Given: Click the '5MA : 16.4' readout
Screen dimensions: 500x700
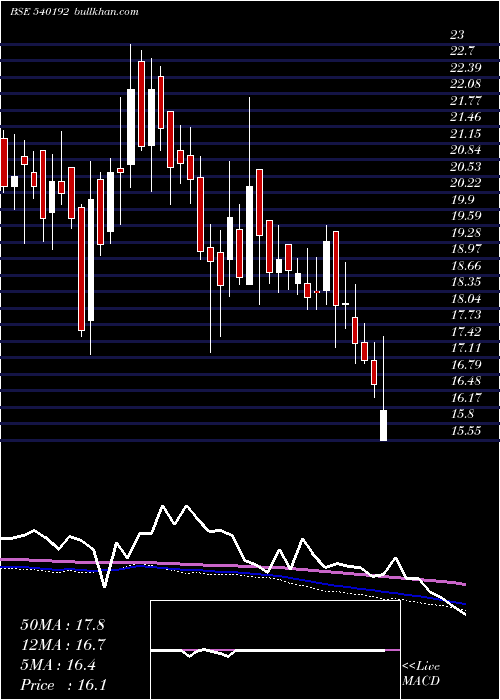Looking at the screenshot, I should [58, 665].
